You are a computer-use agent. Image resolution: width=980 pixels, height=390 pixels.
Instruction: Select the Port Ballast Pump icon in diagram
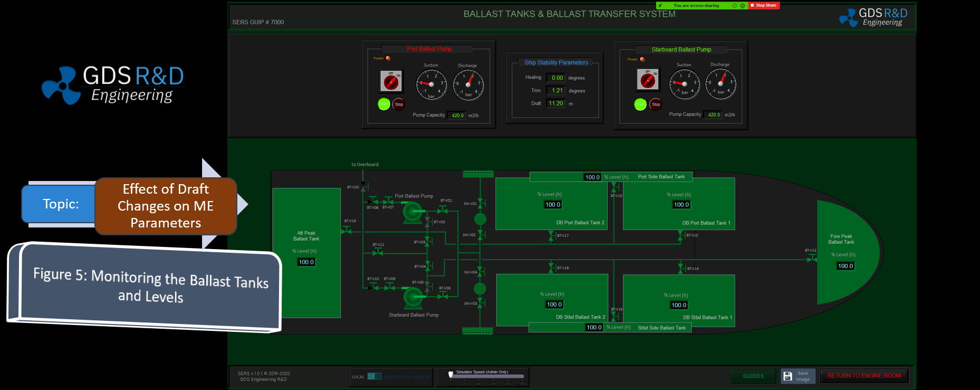412,213
